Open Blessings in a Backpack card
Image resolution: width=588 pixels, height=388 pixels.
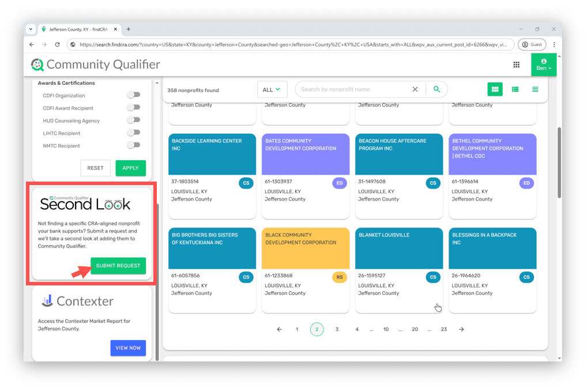pos(492,270)
